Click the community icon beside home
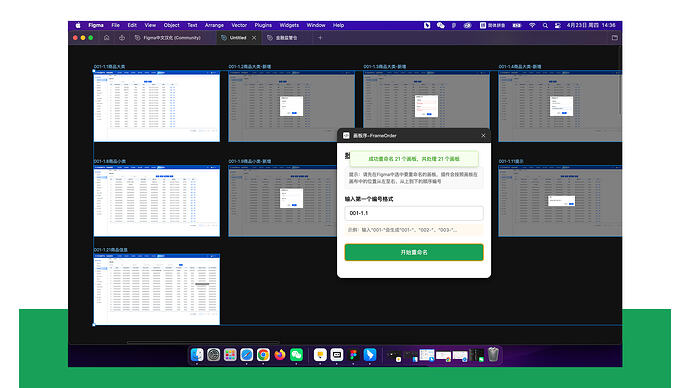Viewport: 690px width, 388px height. 122,38
